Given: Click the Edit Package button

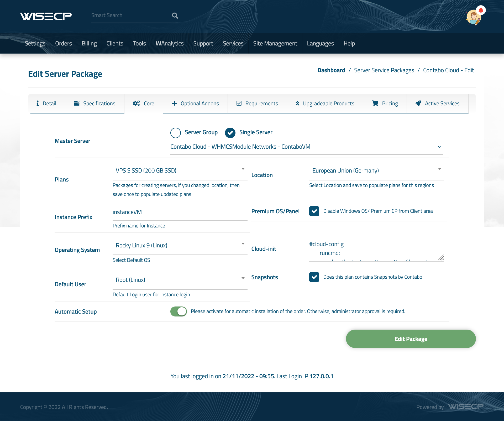Looking at the screenshot, I should tap(411, 339).
